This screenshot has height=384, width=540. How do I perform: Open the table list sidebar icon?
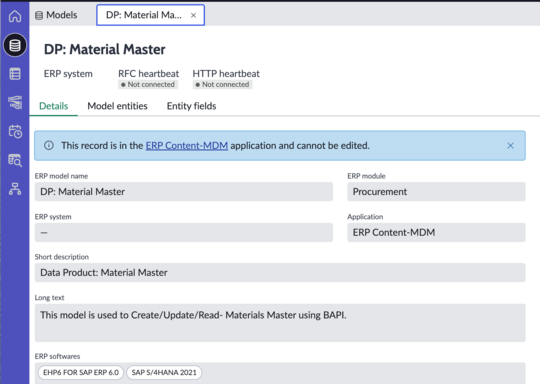(x=15, y=74)
